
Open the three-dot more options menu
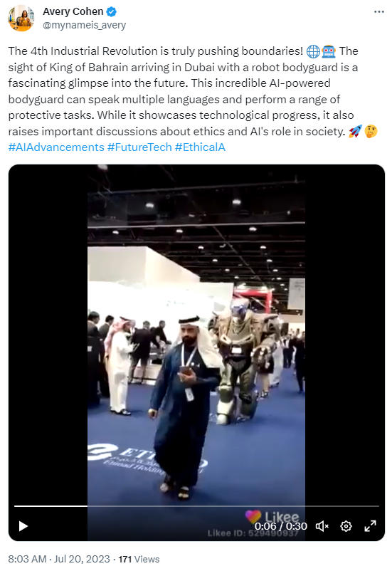pos(379,12)
